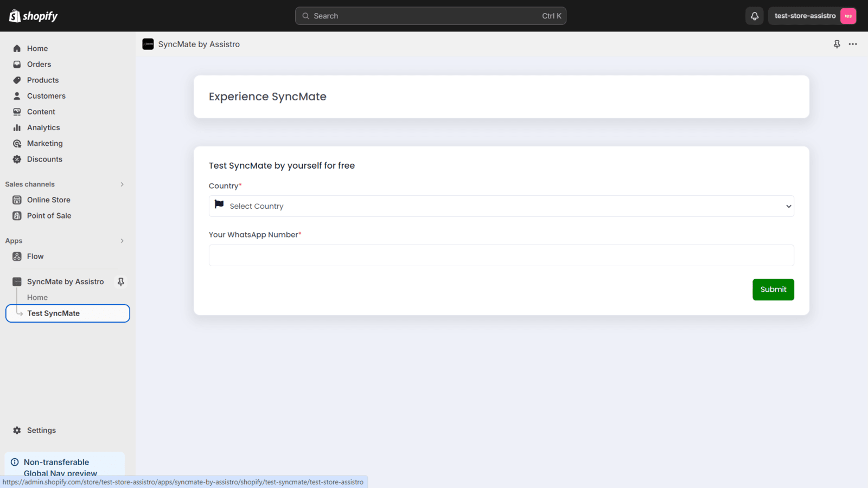
Task: Open the three-dot more actions menu
Action: [x=853, y=44]
